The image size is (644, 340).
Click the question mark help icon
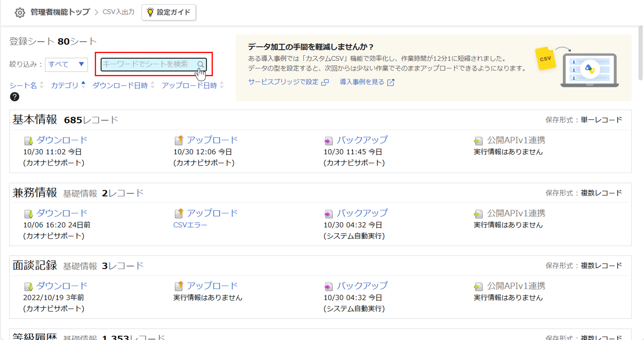point(14,97)
